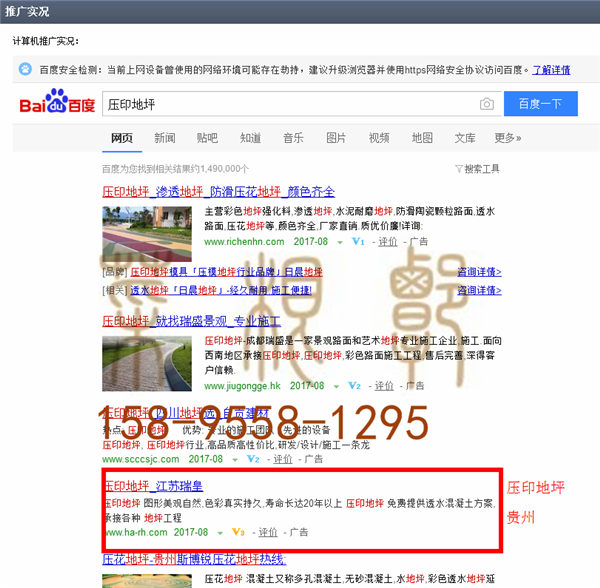Click the V2 credit badge for scccsjc.com
The width and height of the screenshot is (600, 588).
(x=253, y=459)
